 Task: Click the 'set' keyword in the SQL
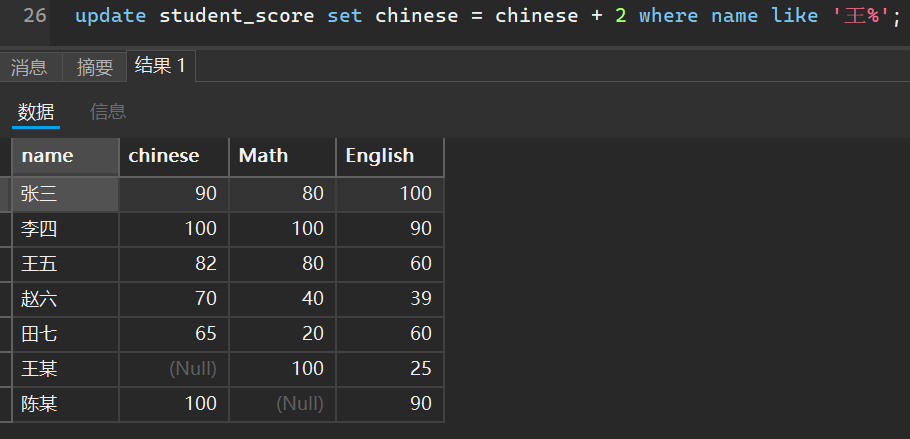pyautogui.click(x=345, y=16)
